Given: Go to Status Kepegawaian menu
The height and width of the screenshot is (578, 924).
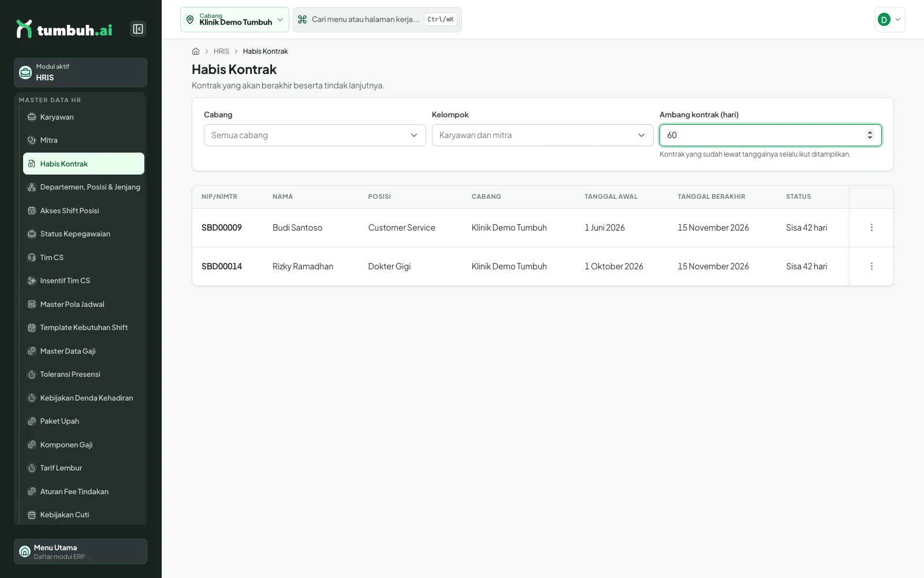Looking at the screenshot, I should (x=84, y=234).
